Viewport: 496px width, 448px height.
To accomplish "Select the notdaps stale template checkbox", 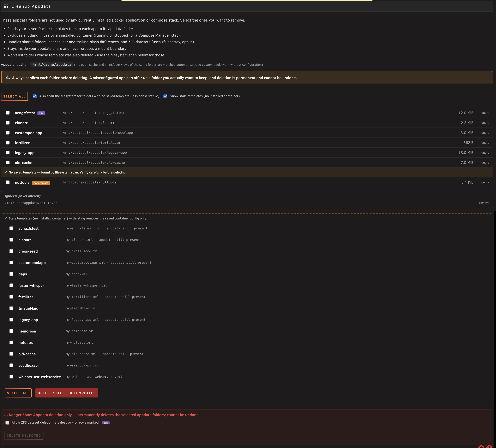I will tap(11, 342).
